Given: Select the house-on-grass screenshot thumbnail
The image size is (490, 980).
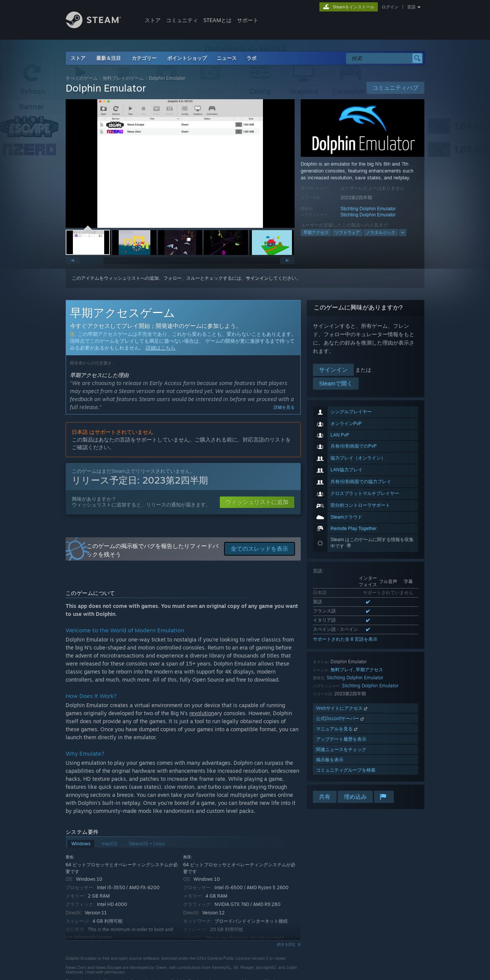Looking at the screenshot, I should [x=271, y=242].
